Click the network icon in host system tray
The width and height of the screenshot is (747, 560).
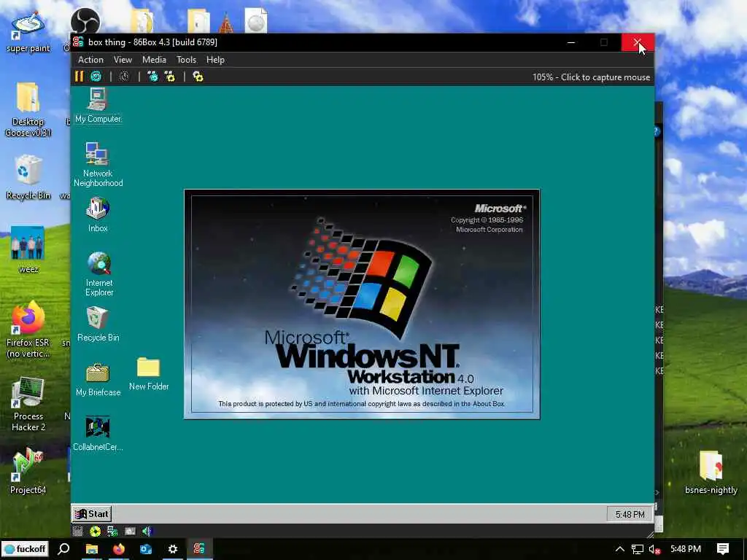tap(637, 549)
